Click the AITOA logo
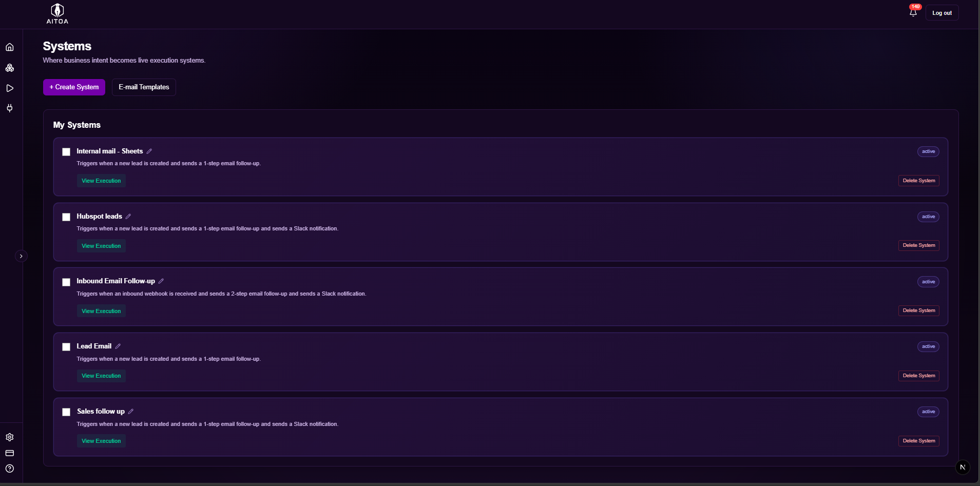 [x=57, y=14]
